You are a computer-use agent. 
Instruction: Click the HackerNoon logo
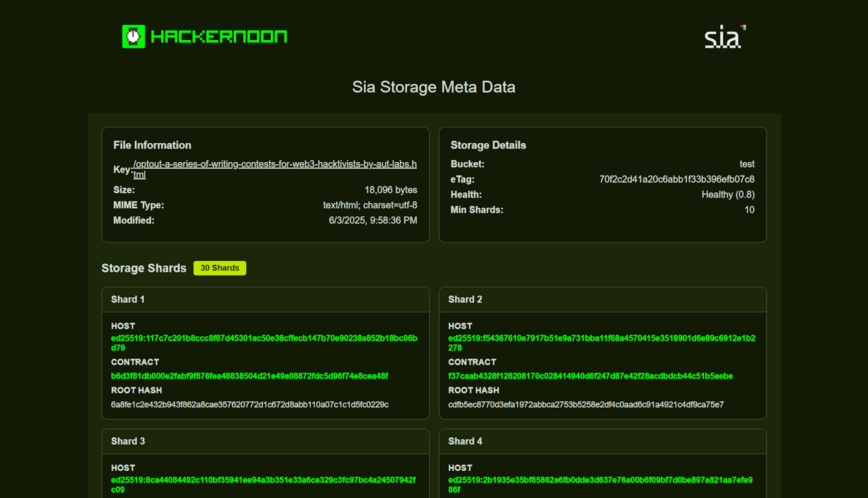tap(205, 36)
